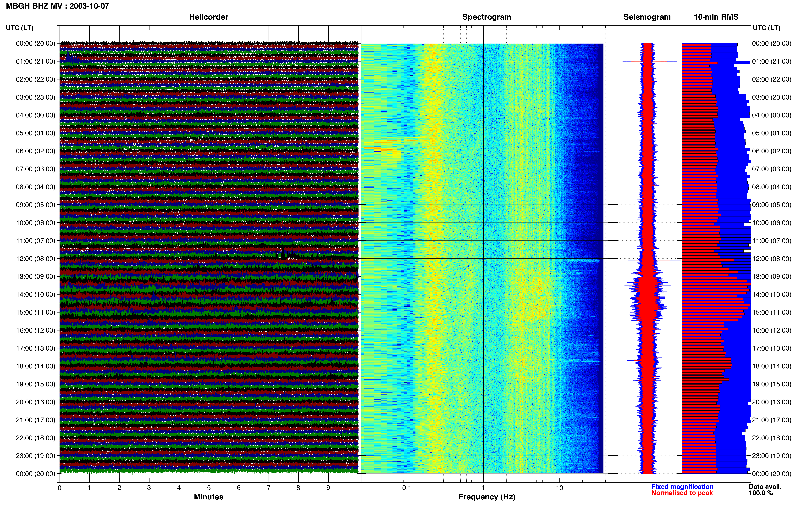Click the Seismogram panel heading

[x=647, y=17]
